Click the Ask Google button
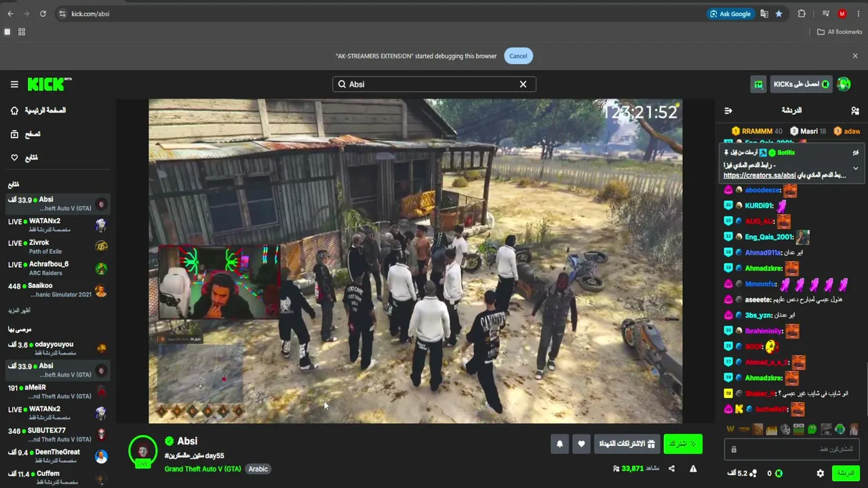 (730, 14)
